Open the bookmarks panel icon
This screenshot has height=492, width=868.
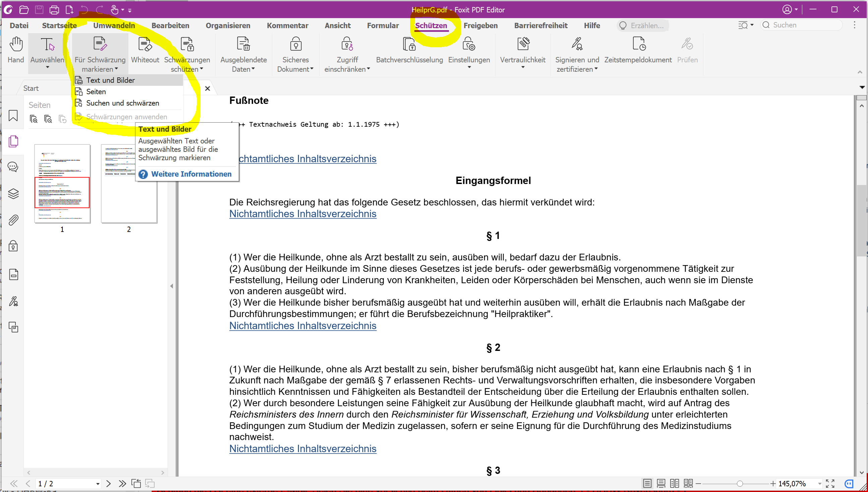pos(13,116)
